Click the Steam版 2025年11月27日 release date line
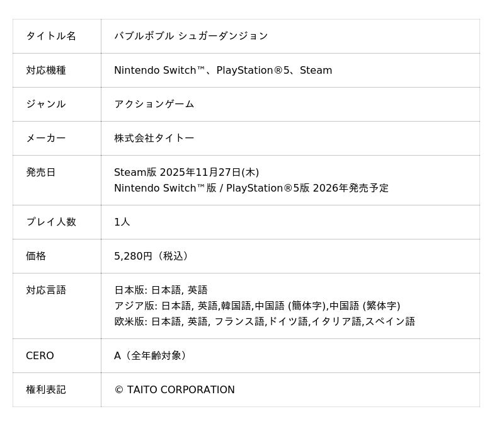504x426 pixels. 186,172
